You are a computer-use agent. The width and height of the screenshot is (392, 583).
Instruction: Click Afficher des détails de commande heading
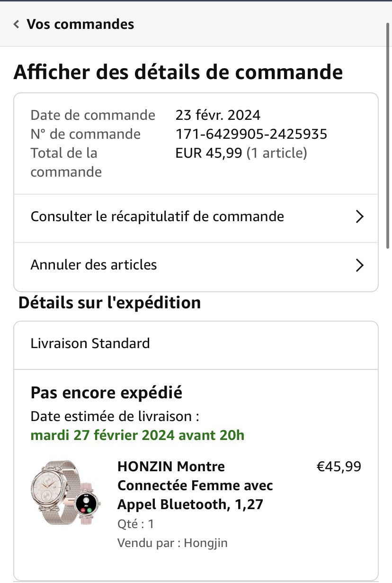pyautogui.click(x=178, y=72)
